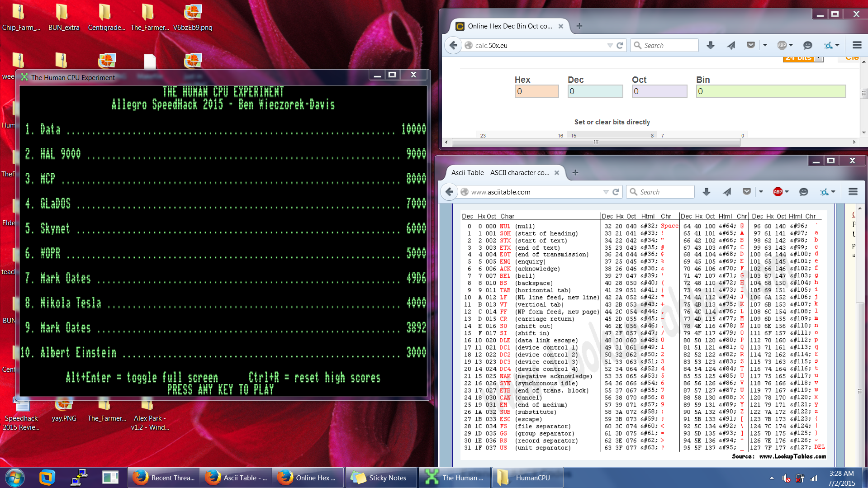
Task: Select the Ascii Table browser tab
Action: pyautogui.click(x=500, y=173)
